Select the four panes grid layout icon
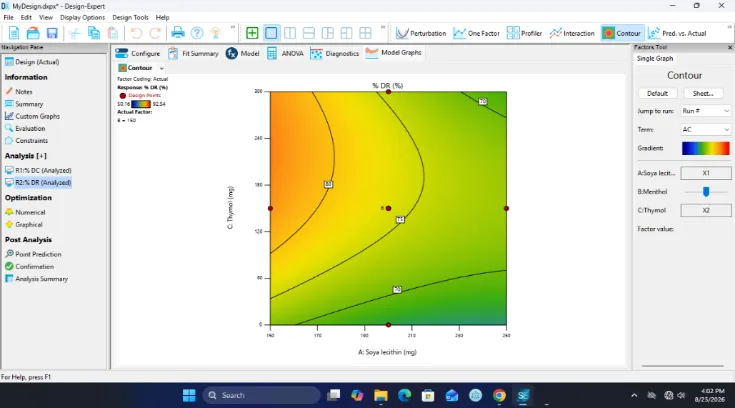The height and width of the screenshot is (408, 735). 365,33
